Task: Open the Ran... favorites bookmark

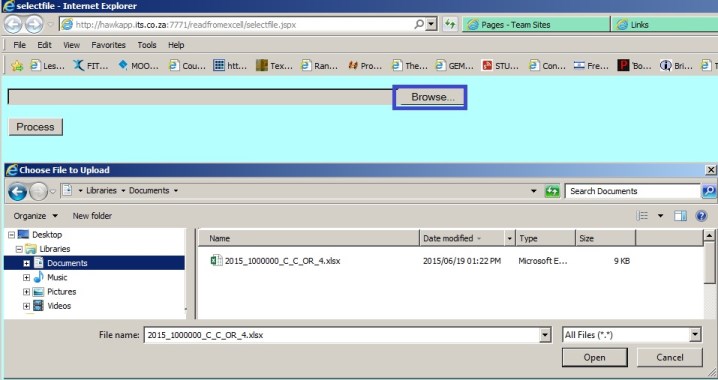Action: tap(319, 66)
